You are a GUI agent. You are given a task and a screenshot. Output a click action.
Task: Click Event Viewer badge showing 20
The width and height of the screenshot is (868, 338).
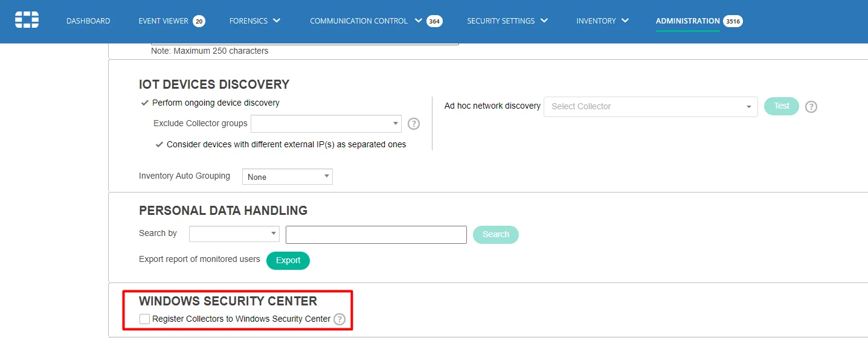point(199,21)
